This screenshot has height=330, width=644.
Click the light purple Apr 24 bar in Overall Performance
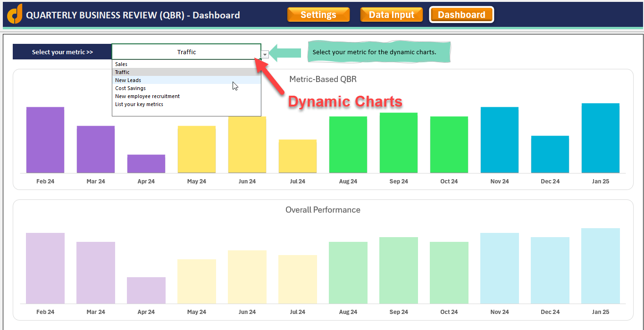tap(146, 290)
